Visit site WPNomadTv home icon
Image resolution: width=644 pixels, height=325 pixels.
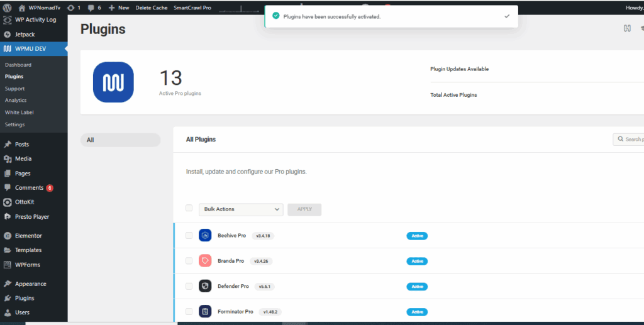pos(22,8)
